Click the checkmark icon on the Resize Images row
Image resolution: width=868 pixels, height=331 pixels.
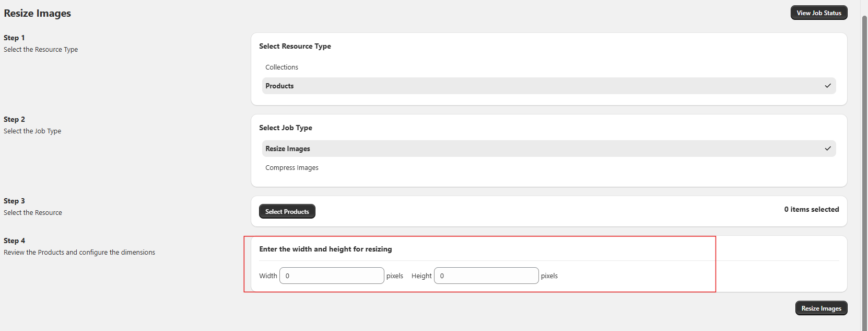pyautogui.click(x=827, y=149)
